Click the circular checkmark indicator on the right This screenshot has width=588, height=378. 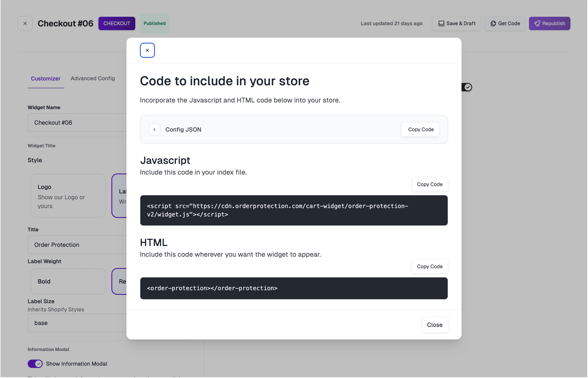pyautogui.click(x=468, y=87)
